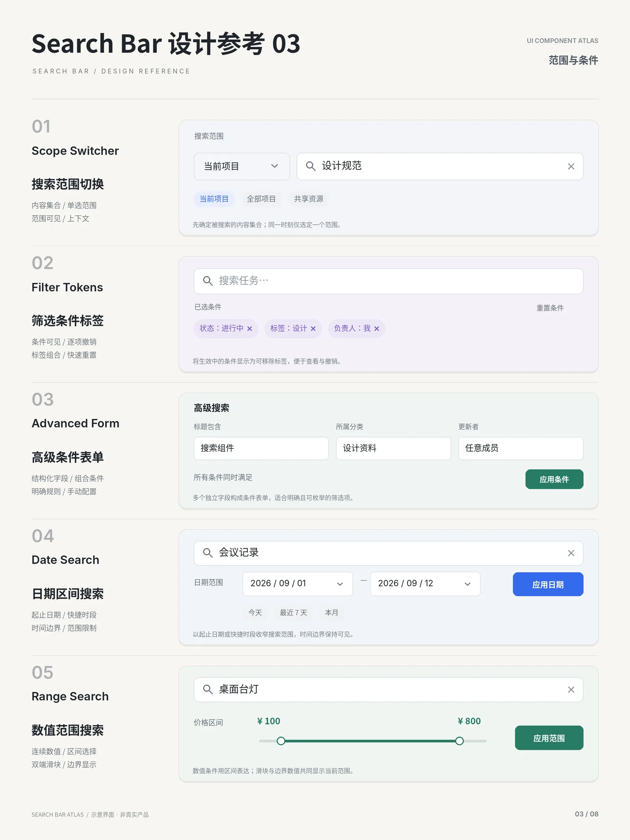
Task: Click the magnifier in the 搜索任务 field
Action: 208,281
